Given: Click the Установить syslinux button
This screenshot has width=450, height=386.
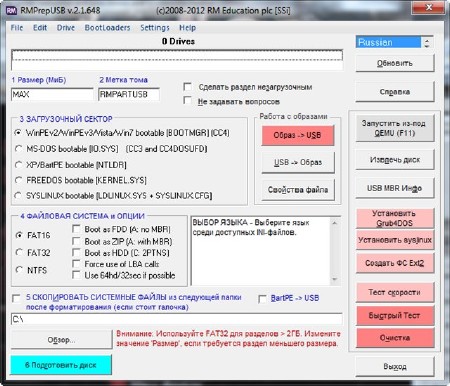Looking at the screenshot, I should 395,240.
